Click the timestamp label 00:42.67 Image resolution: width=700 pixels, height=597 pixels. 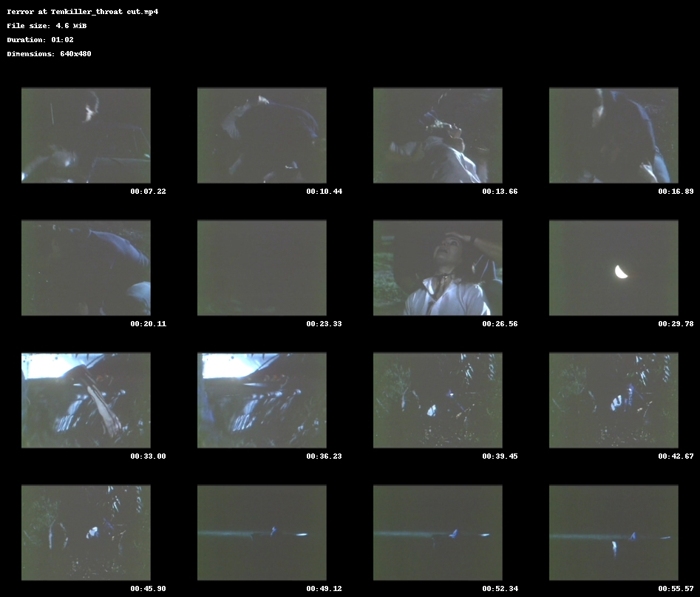tap(676, 456)
